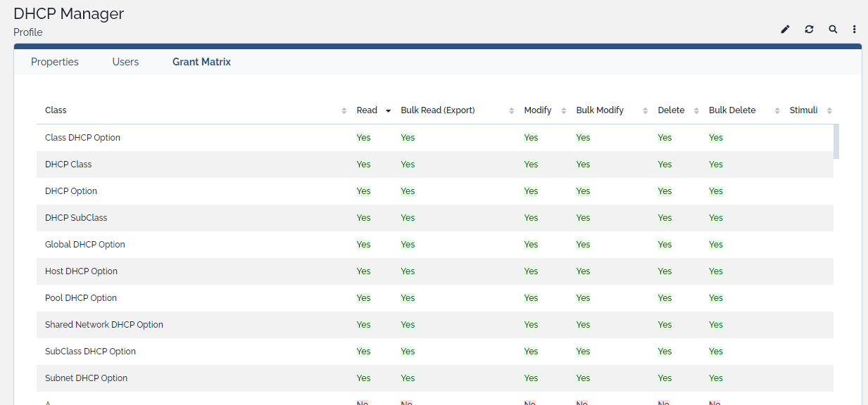Click the sort icon on Class column
This screenshot has height=405, width=868.
click(x=344, y=111)
